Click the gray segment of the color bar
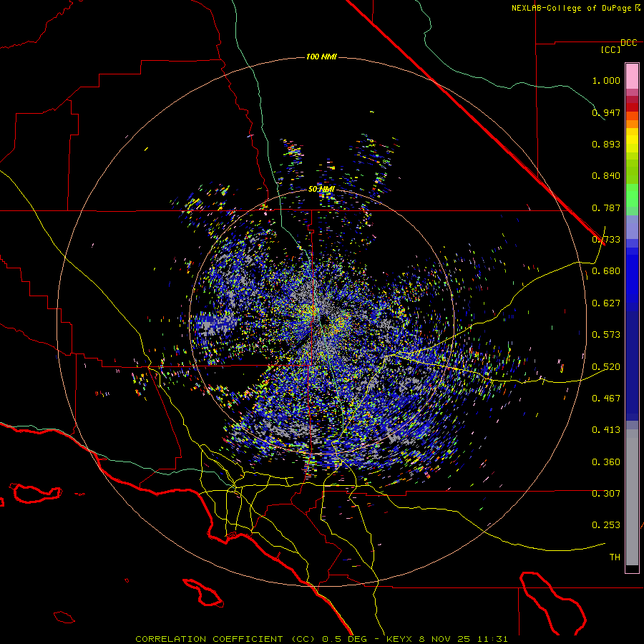Screen dimensions: 644x644 tap(632, 497)
